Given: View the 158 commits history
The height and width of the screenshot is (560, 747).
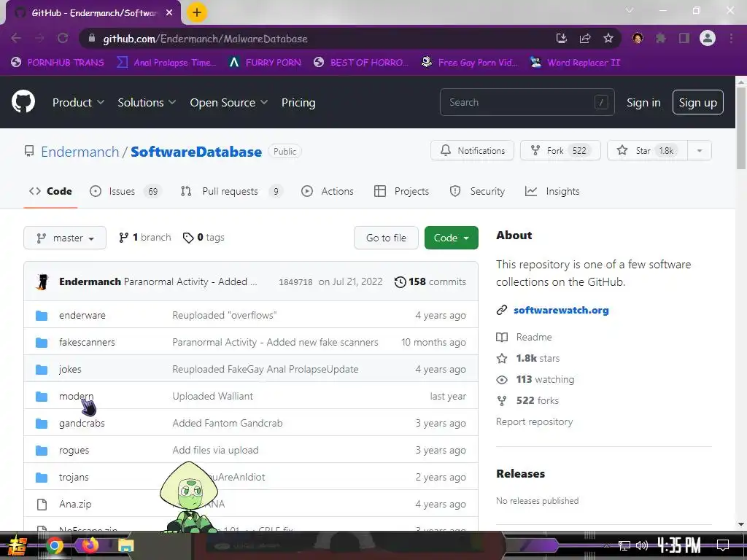Looking at the screenshot, I should click(430, 281).
